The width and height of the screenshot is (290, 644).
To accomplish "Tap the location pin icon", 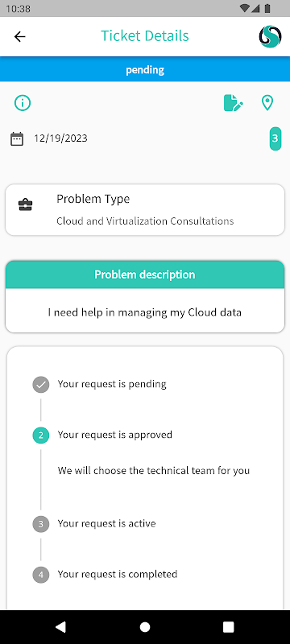I will (267, 103).
